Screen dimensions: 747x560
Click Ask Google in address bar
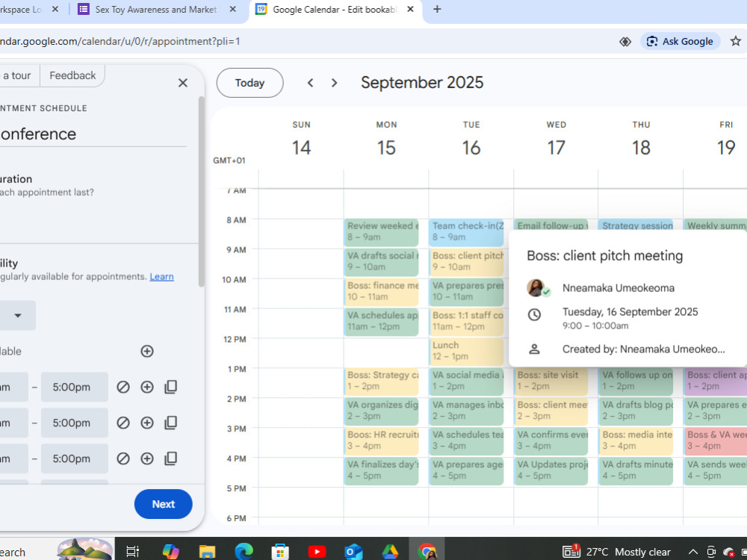pyautogui.click(x=680, y=41)
